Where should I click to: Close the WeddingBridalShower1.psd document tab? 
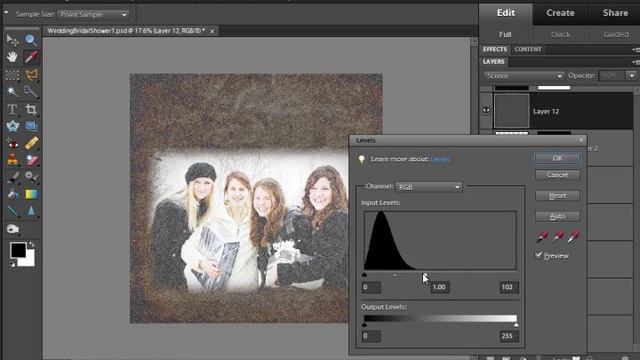coord(212,31)
